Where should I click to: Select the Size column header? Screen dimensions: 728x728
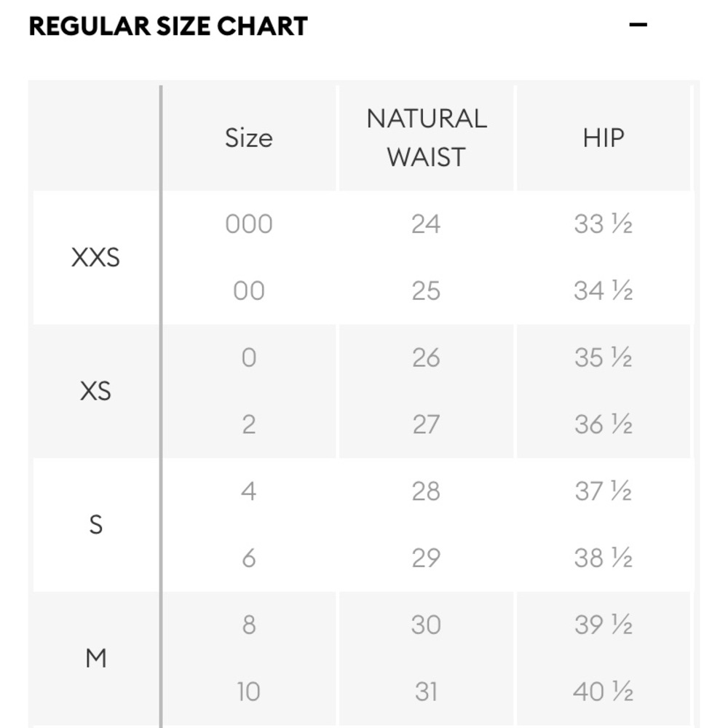pos(249,138)
